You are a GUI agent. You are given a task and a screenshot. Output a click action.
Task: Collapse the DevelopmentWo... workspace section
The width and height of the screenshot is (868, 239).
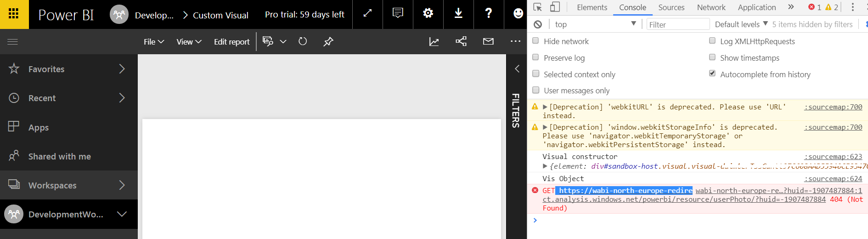122,214
